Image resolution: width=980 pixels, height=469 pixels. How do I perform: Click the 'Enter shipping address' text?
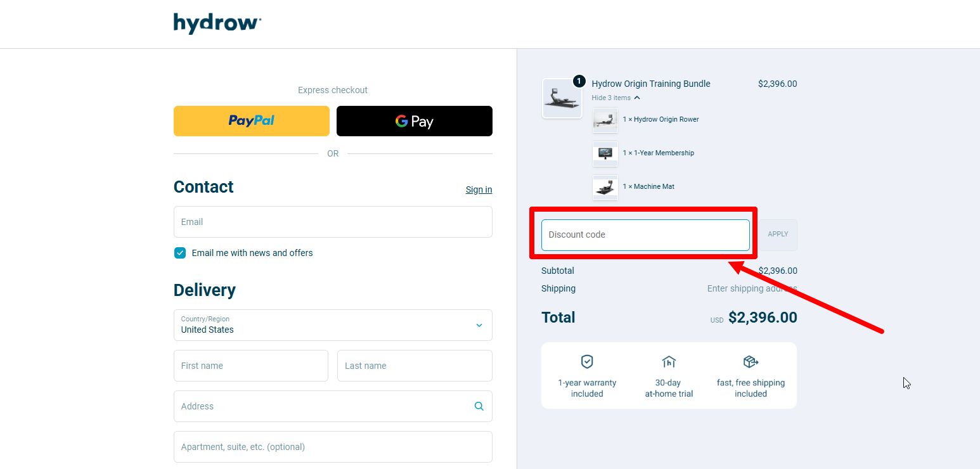point(752,288)
